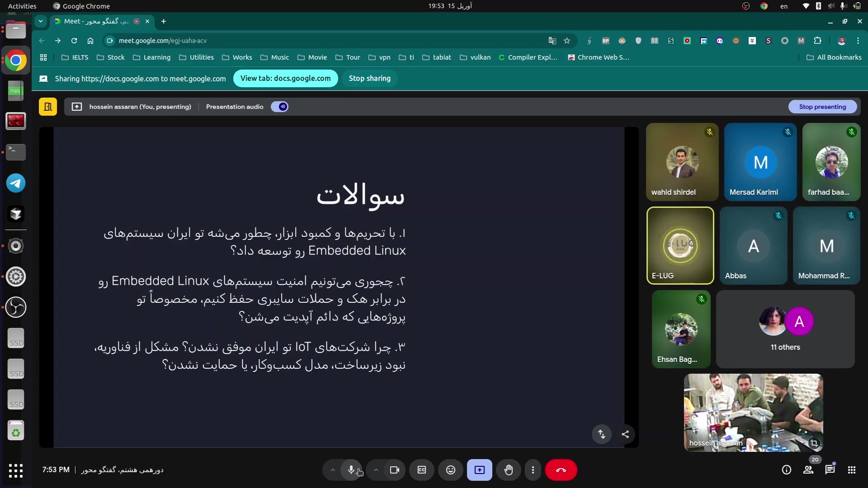Viewport: 868px width, 488px height.
Task: Open the Learning bookmarks folder
Action: coord(151,57)
